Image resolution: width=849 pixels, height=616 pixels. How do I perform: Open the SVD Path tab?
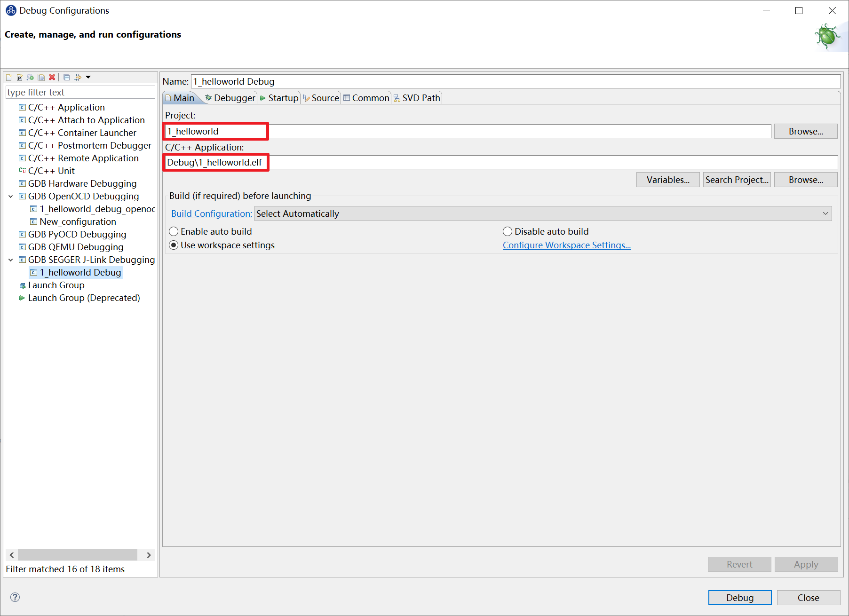tap(417, 98)
